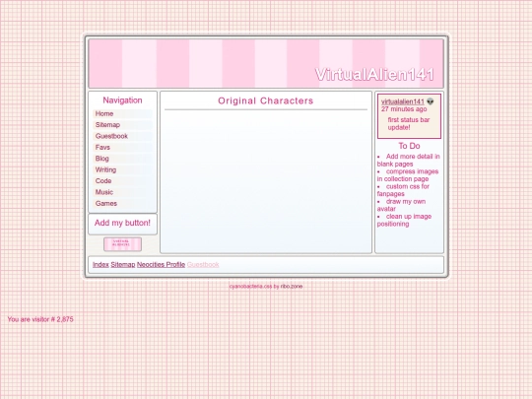Click the cyanobacteria.css by ribo.zone credit
The height and width of the screenshot is (399, 532).
point(266,287)
